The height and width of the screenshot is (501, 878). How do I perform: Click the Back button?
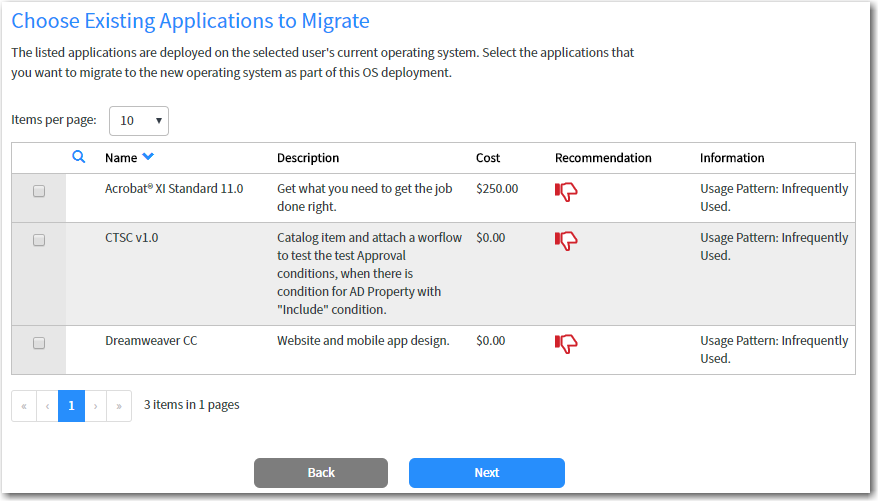(321, 473)
